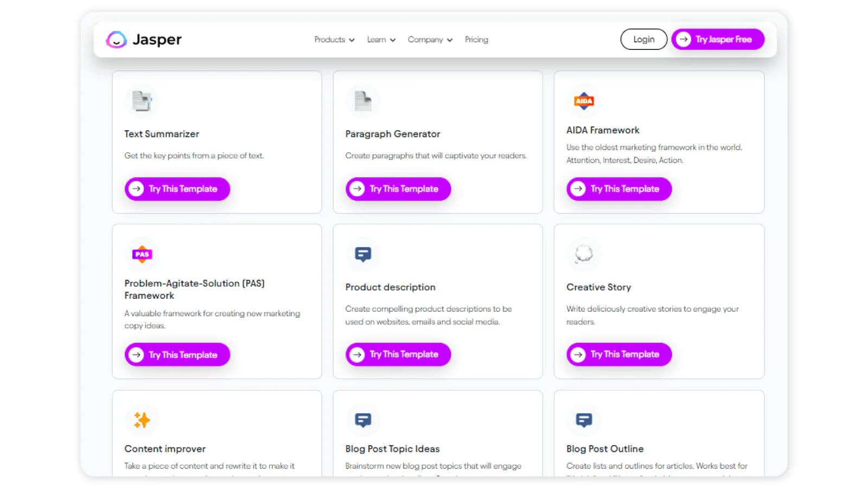Screen dimensions: 868x488
Task: Click 'Get the key points from a piece of text.'
Action: 194,156
